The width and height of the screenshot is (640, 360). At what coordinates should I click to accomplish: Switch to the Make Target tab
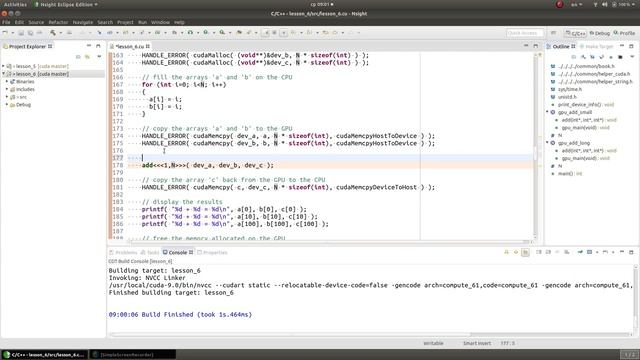tap(596, 47)
